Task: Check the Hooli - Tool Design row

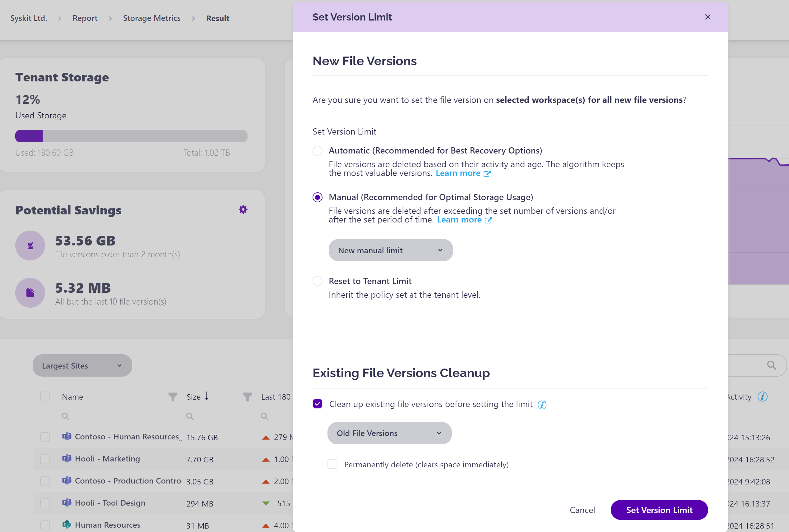Action: tap(45, 503)
